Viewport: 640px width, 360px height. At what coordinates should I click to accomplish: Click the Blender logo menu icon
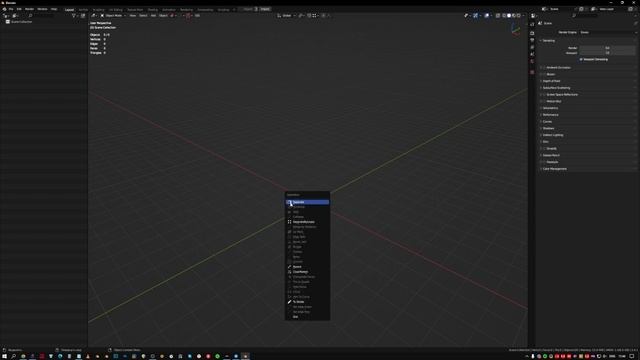[4, 9]
